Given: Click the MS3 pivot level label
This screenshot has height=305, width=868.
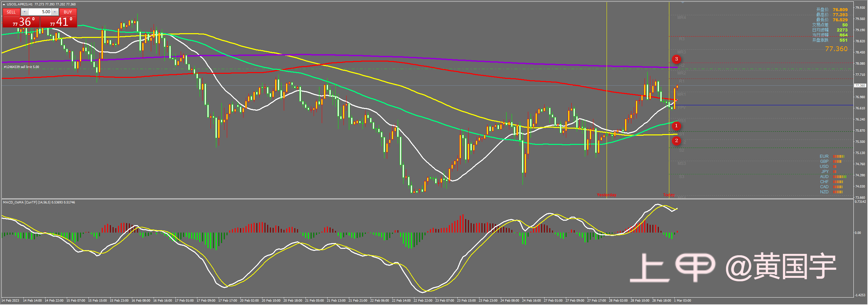Looking at the screenshot, I should [x=682, y=164].
